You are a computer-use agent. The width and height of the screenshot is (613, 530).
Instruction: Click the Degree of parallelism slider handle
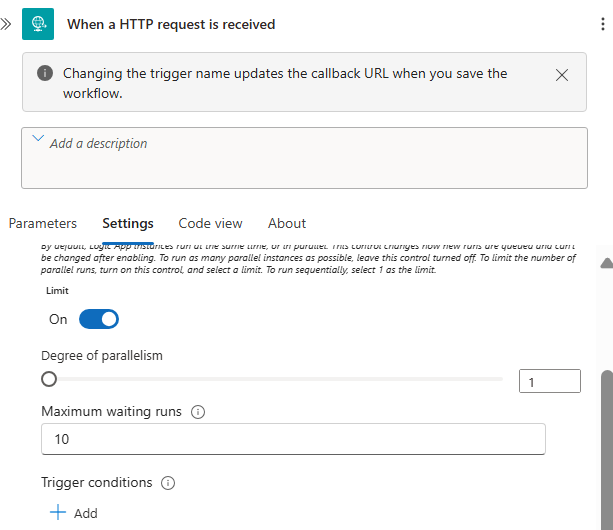pos(49,379)
